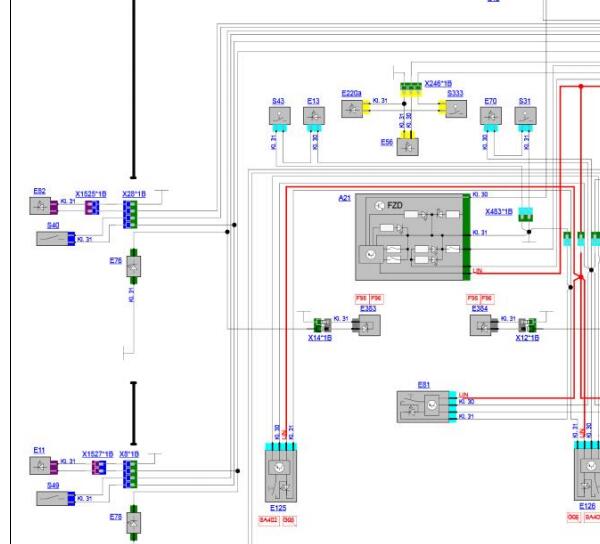Click the red LIN label at FZD module
Viewport: 600px width, 544px height.
[x=478, y=270]
